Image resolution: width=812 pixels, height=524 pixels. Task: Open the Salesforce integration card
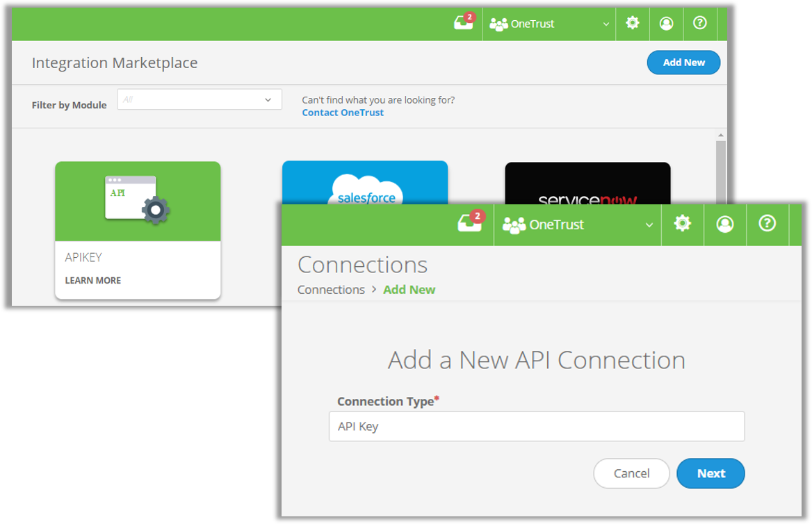tap(365, 183)
